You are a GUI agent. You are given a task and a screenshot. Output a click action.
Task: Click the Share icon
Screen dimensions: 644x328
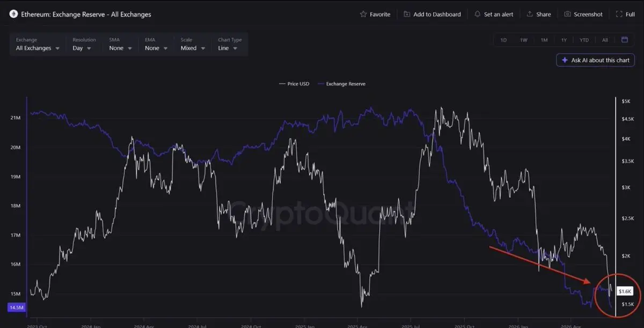[530, 14]
